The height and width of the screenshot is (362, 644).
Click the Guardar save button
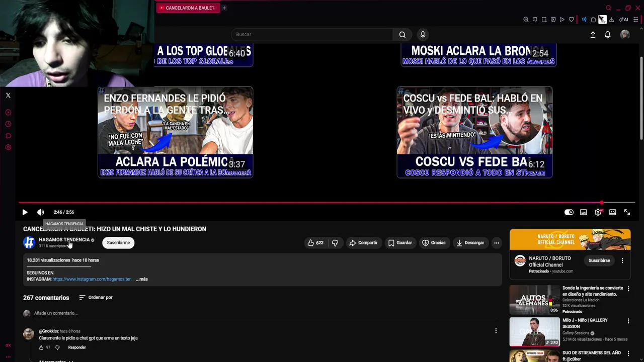(x=400, y=243)
